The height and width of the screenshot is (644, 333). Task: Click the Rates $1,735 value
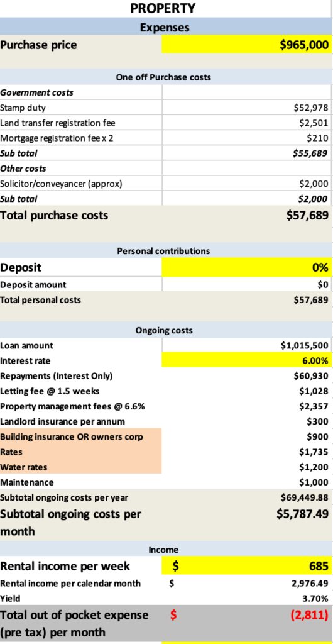(x=247, y=452)
